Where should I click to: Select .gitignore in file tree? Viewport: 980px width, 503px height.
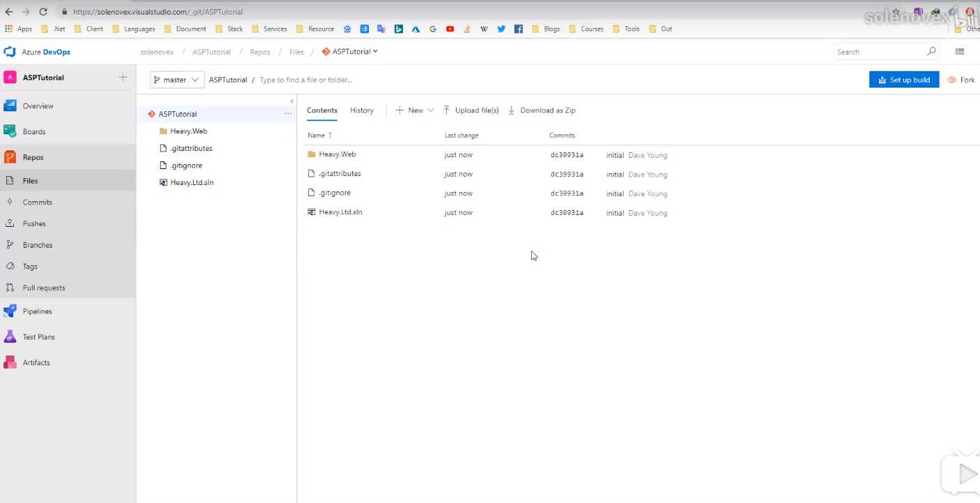point(186,166)
